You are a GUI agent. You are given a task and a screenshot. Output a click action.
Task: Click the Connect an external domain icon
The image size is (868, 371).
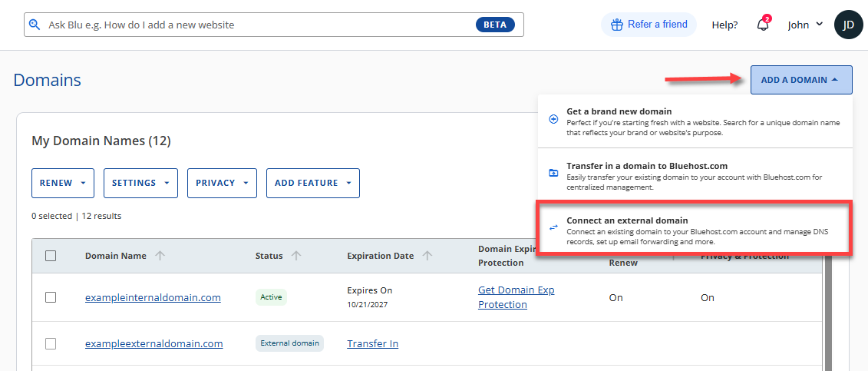point(553,227)
